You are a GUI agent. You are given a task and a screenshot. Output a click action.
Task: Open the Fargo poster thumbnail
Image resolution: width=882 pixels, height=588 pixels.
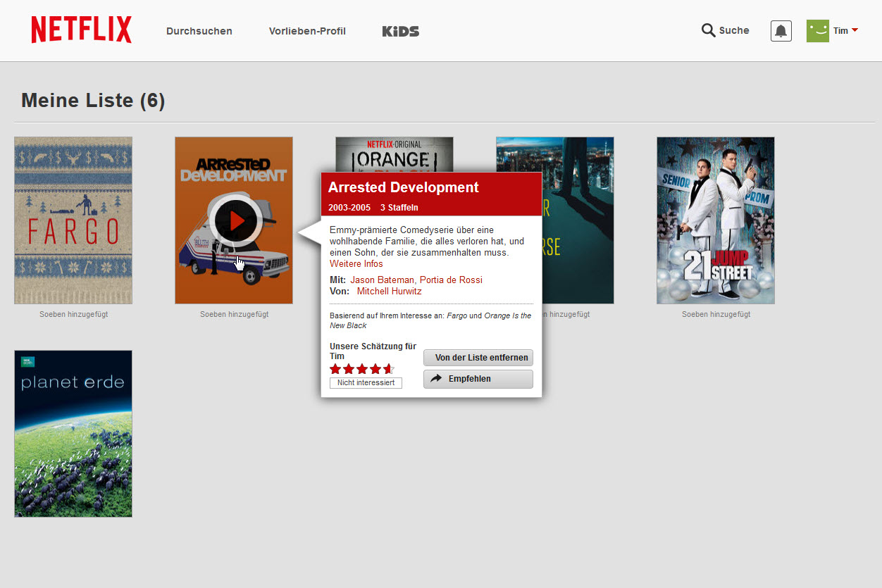pyautogui.click(x=73, y=220)
